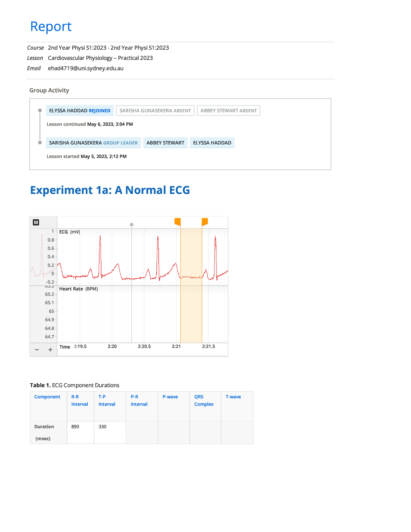Click the SARISHA GUNASEKERA GROUP LEADER tag
This screenshot has height=532, width=411.
click(94, 143)
